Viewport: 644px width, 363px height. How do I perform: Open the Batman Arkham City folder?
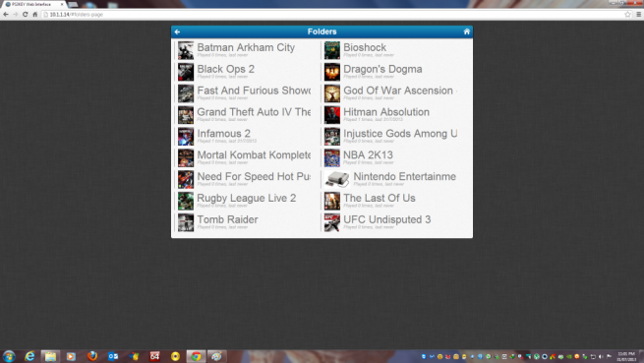point(245,50)
